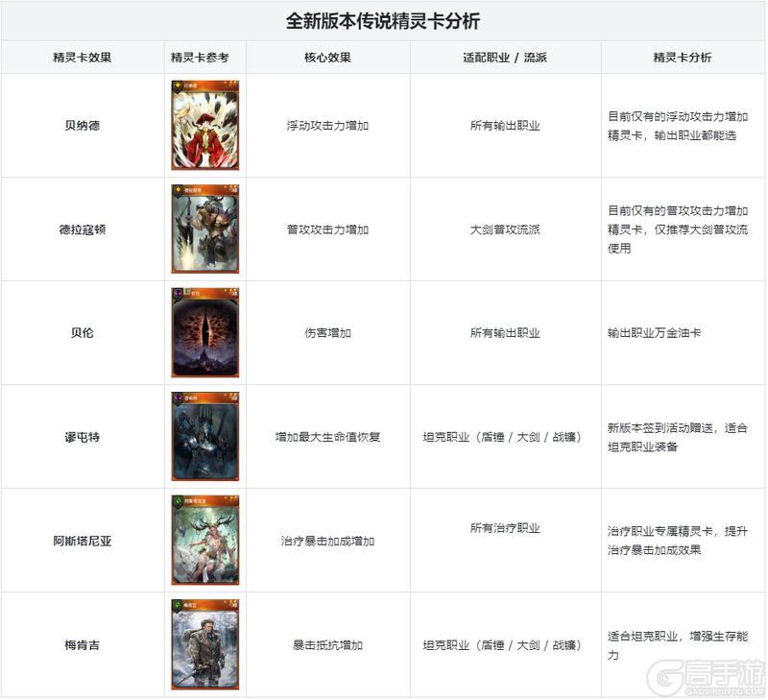Image resolution: width=768 pixels, height=700 pixels.
Task: View the 阿斯塔尼亚 healer card image
Action: pos(204,540)
